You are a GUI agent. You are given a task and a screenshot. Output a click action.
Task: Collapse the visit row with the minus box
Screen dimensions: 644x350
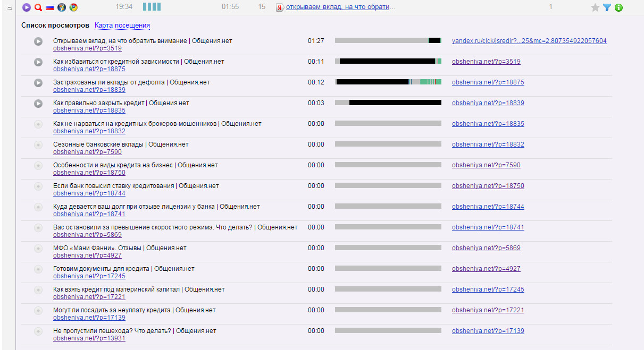[9, 7]
